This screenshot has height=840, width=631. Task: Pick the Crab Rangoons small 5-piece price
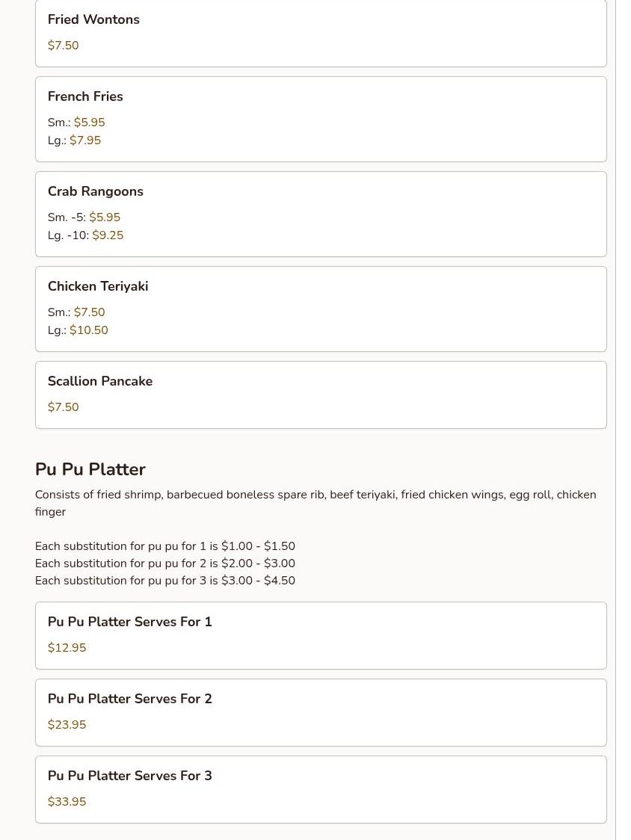pyautogui.click(x=105, y=217)
